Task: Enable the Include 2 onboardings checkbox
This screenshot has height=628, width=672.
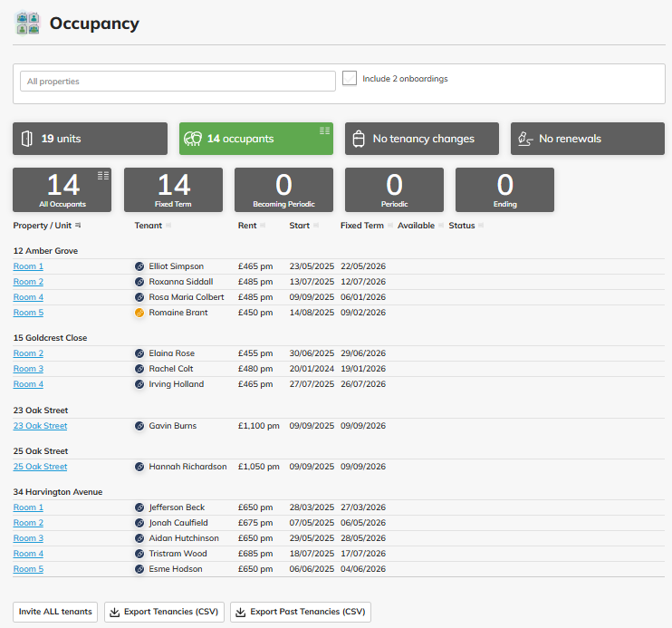Action: tap(350, 79)
